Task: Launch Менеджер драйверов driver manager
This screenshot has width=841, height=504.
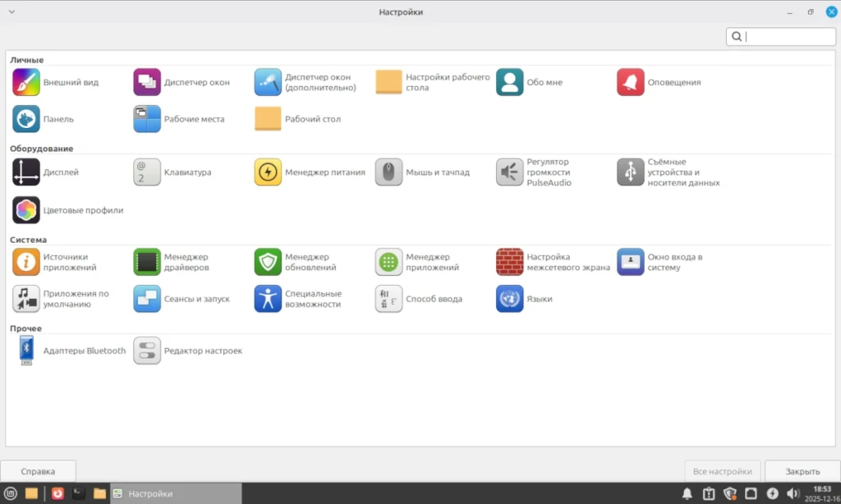Action: click(172, 262)
